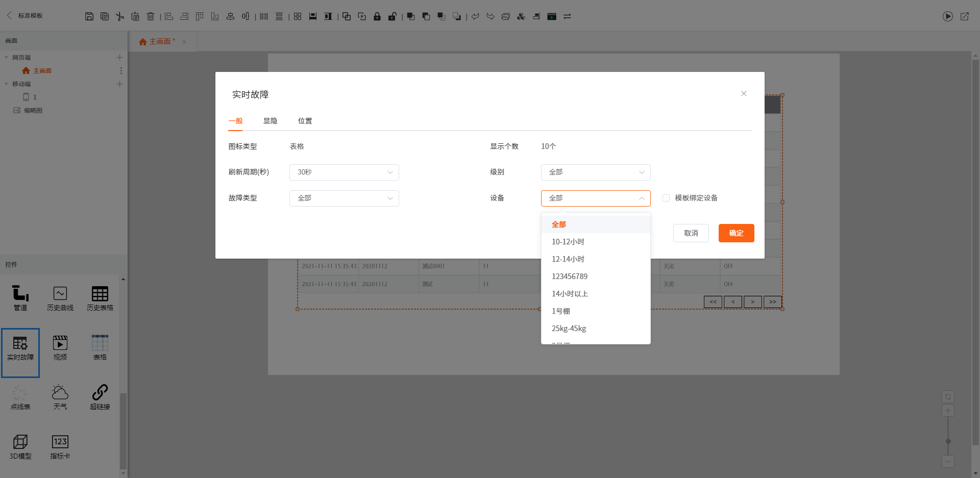Select the 天气 weather control

[60, 397]
